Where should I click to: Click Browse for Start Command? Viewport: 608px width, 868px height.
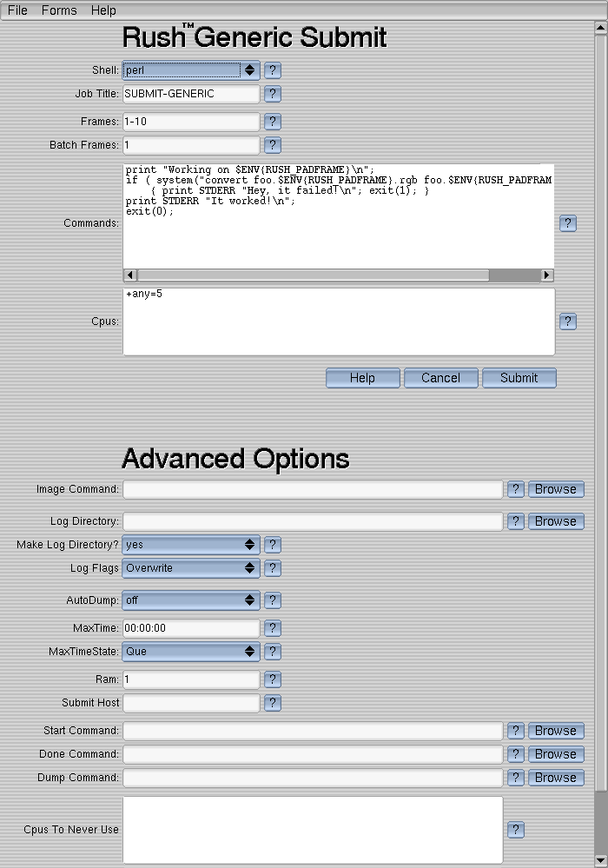(x=556, y=731)
